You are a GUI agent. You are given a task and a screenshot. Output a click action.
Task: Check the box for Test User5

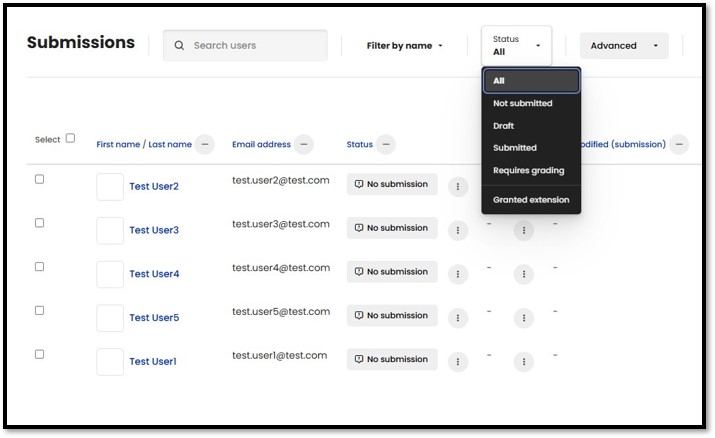[x=40, y=310]
